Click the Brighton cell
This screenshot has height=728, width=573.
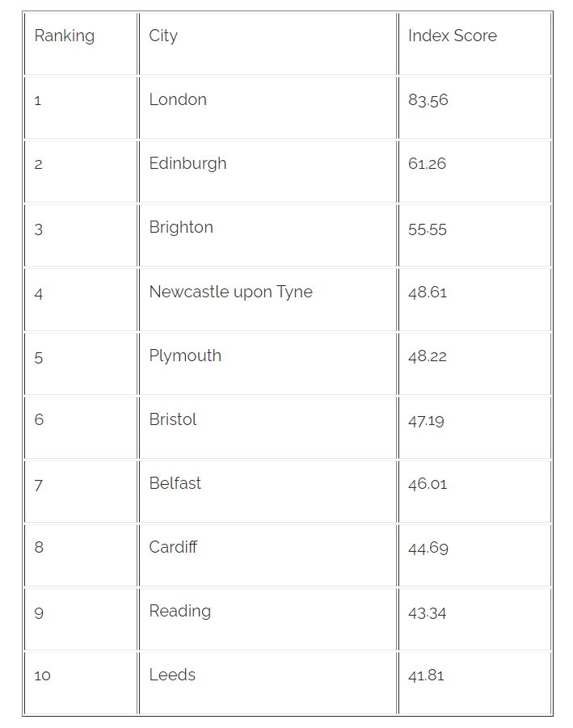point(181,228)
